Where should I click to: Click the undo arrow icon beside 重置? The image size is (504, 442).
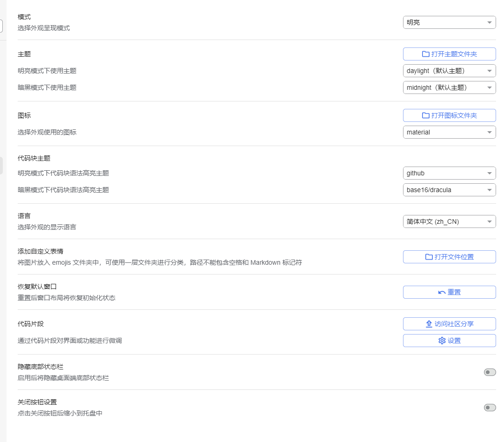[442, 292]
